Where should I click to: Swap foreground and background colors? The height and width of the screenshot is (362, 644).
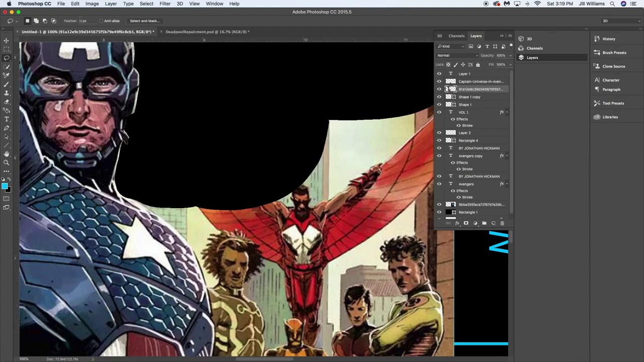click(x=9, y=179)
